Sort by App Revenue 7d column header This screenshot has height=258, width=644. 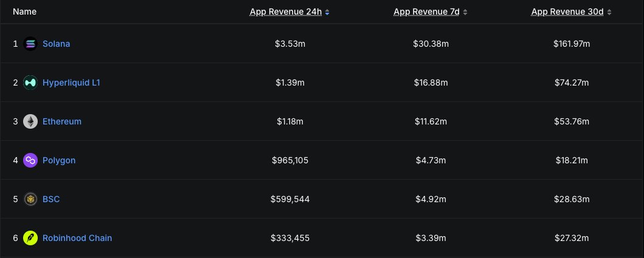(426, 12)
